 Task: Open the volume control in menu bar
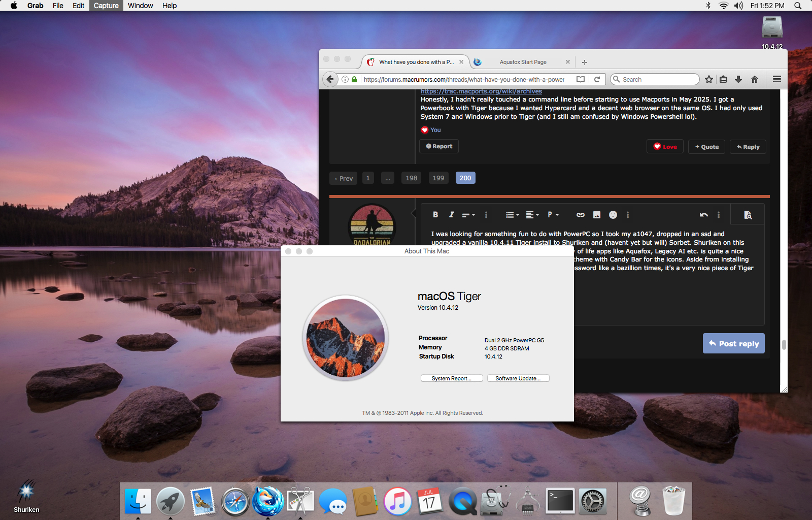click(x=738, y=6)
